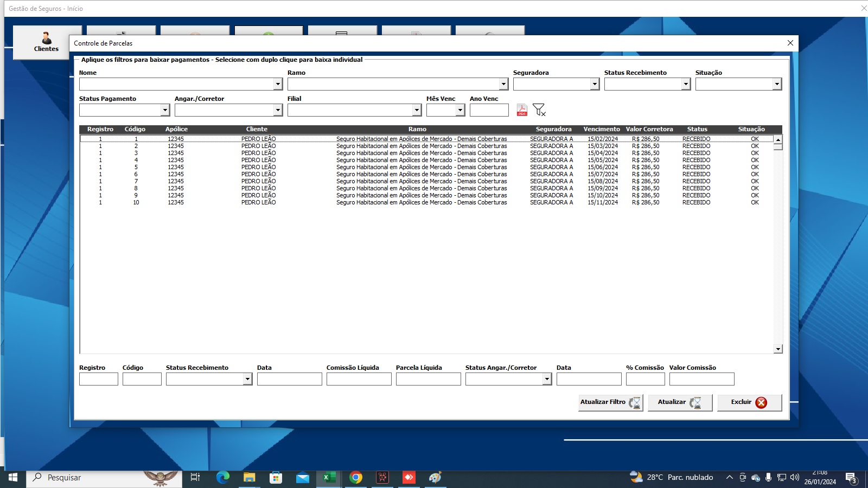Open the Windows Start menu
Image resolution: width=868 pixels, height=488 pixels.
coord(13,477)
